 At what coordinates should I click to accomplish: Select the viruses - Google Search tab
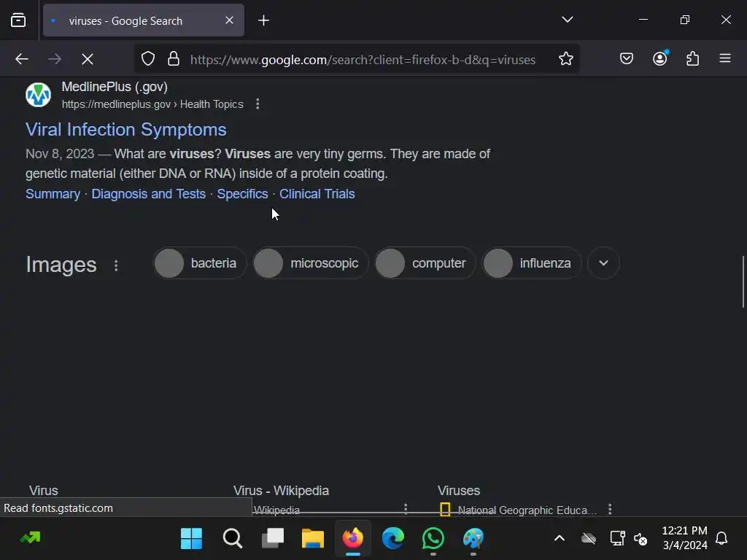(144, 20)
